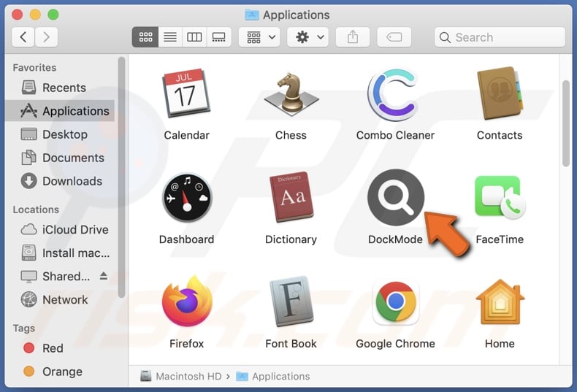The image size is (577, 392).
Task: Click the Chess label text
Action: (291, 135)
